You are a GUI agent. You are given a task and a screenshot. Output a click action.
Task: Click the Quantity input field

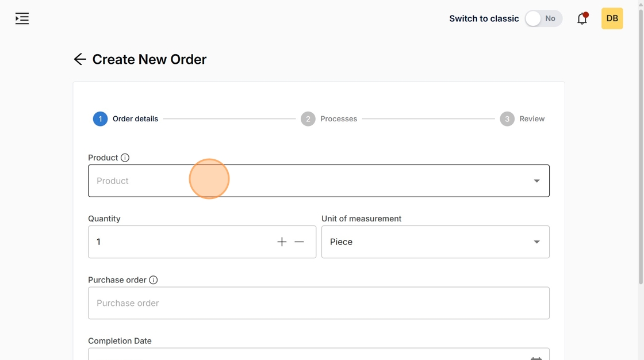178,242
